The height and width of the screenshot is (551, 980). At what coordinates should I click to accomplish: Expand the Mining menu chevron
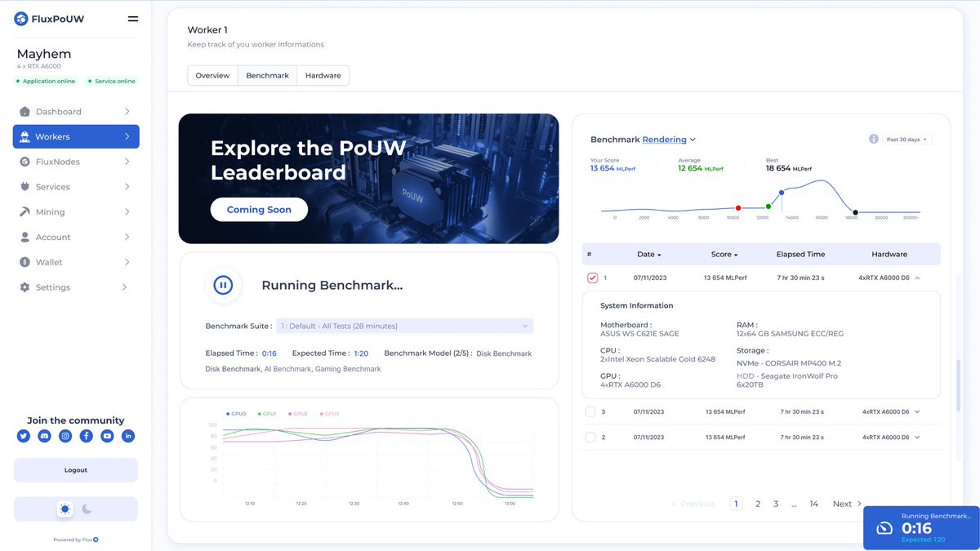(x=127, y=212)
